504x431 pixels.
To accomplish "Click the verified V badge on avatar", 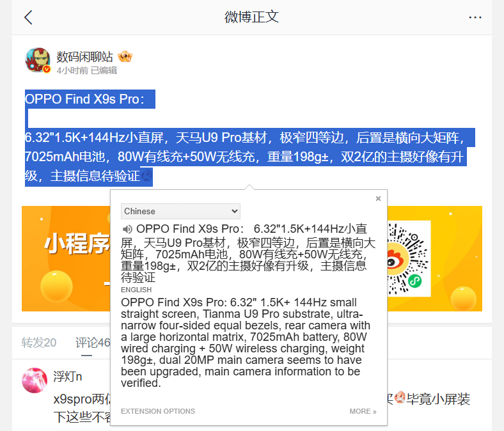I will point(47,69).
